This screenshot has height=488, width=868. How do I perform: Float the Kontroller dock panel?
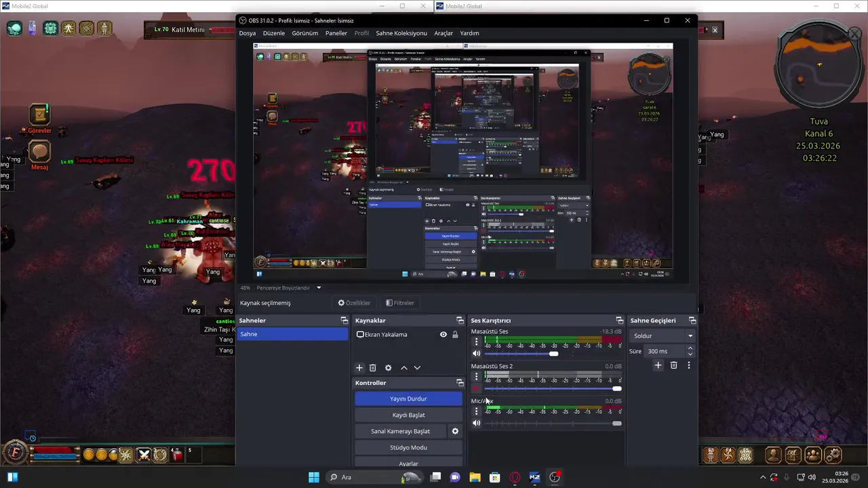pyautogui.click(x=460, y=383)
